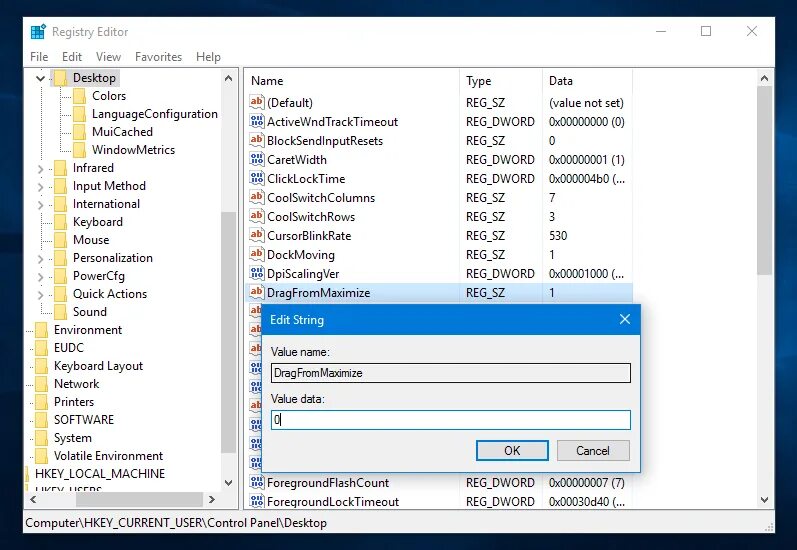The width and height of the screenshot is (797, 550).
Task: Click the Sound folder icon
Action: coord(60,312)
